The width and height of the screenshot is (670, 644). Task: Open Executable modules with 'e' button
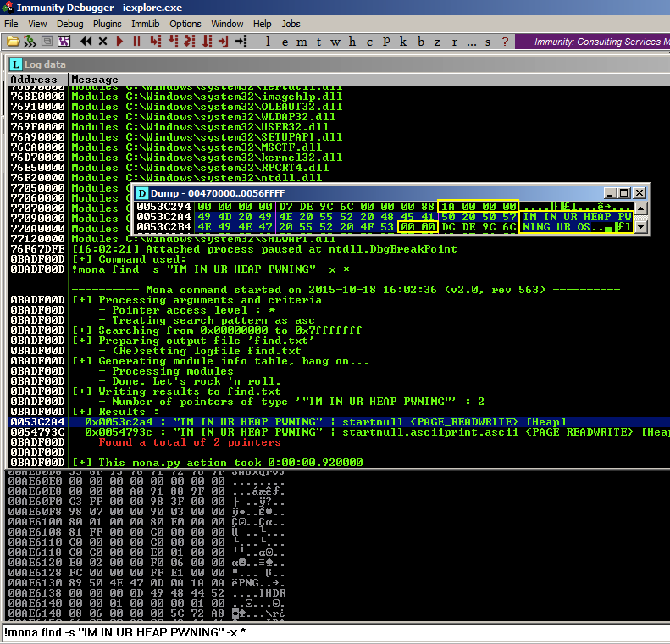pos(285,41)
